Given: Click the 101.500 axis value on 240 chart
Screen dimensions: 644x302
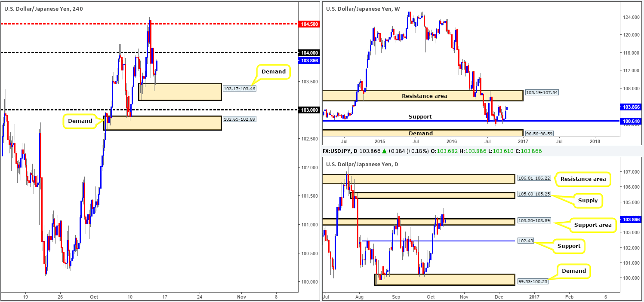Looking at the screenshot, I should click(x=308, y=196).
